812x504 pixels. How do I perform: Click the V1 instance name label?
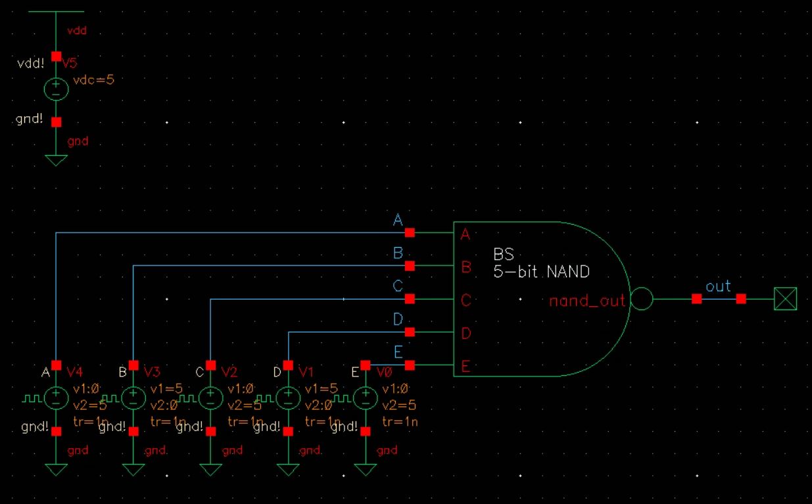[x=306, y=372]
